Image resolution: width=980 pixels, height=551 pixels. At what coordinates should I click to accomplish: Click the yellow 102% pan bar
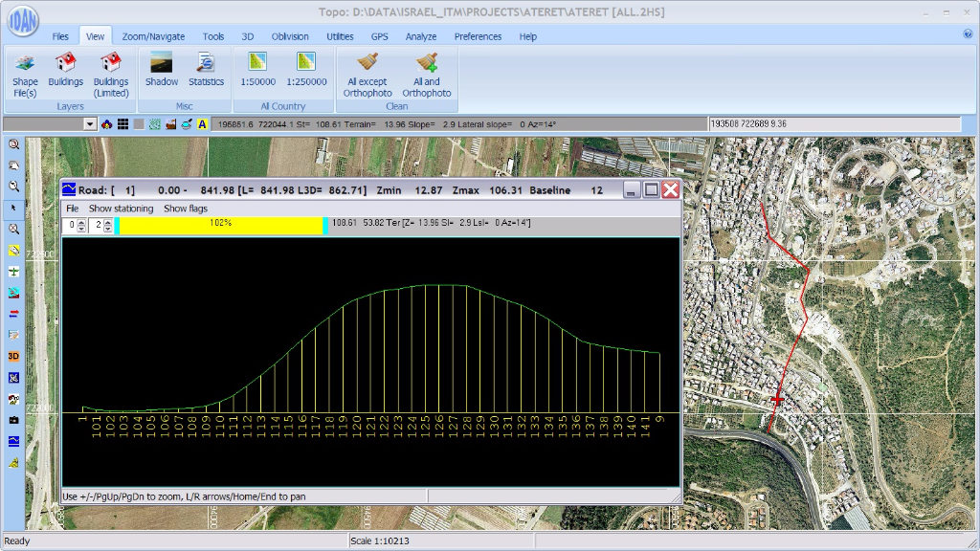click(221, 225)
